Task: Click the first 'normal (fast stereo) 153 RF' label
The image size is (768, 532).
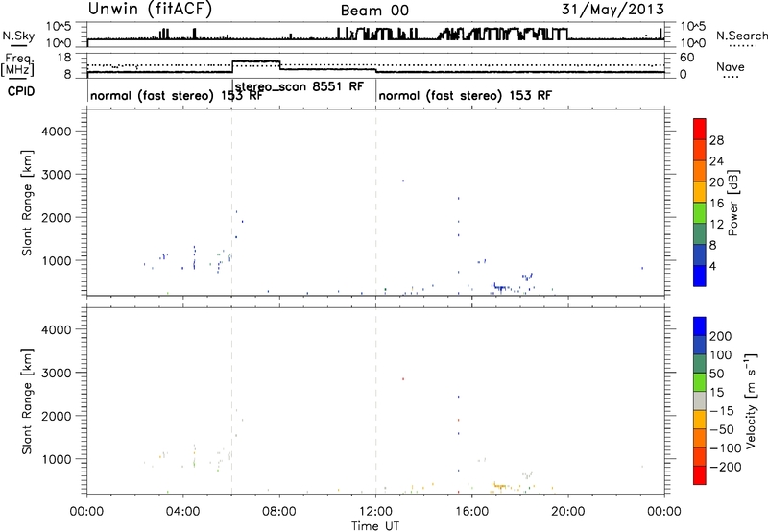Action: tap(177, 95)
